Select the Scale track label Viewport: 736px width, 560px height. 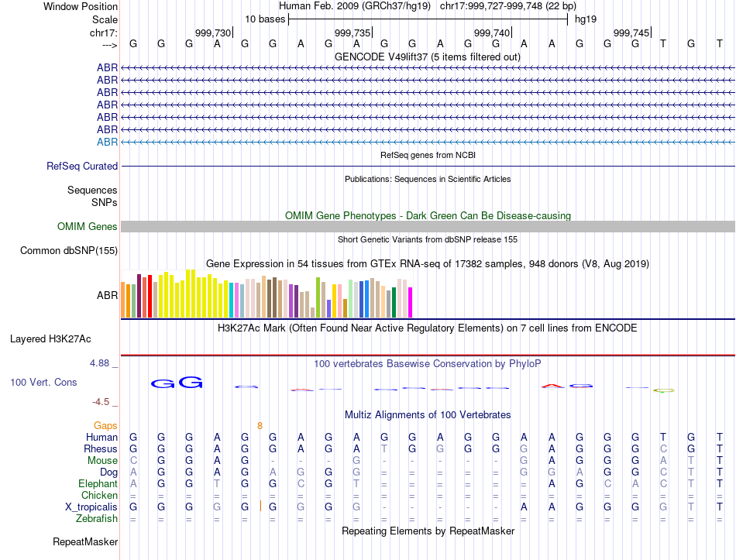click(105, 19)
